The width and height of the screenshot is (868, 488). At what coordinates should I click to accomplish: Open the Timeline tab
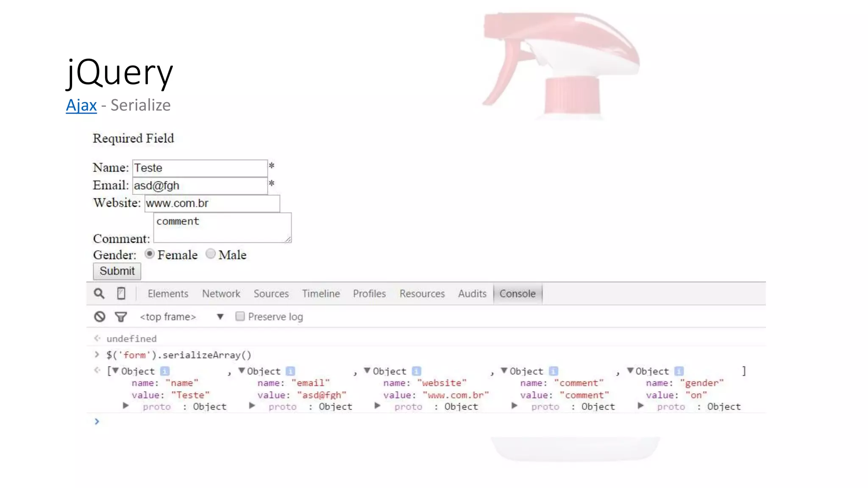coord(321,294)
